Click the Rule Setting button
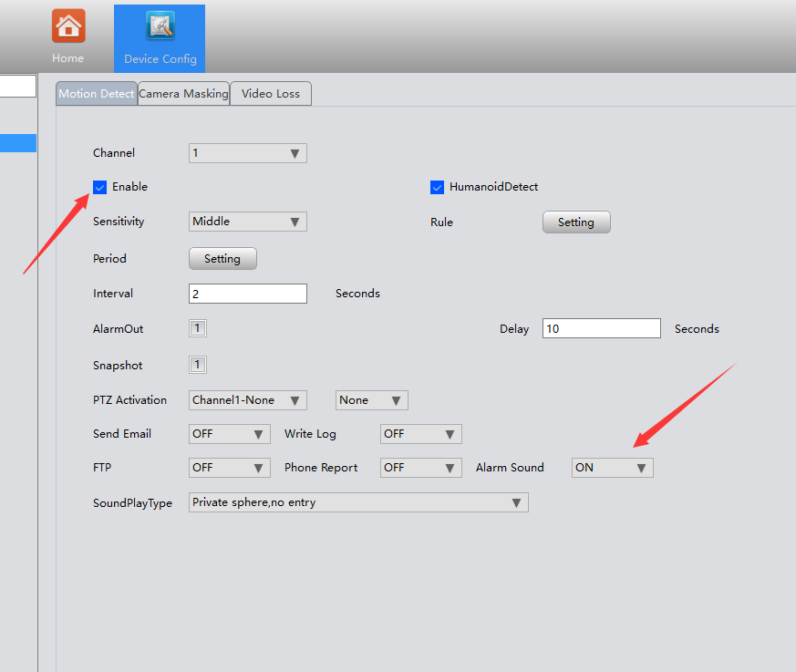The height and width of the screenshot is (672, 796). click(576, 222)
